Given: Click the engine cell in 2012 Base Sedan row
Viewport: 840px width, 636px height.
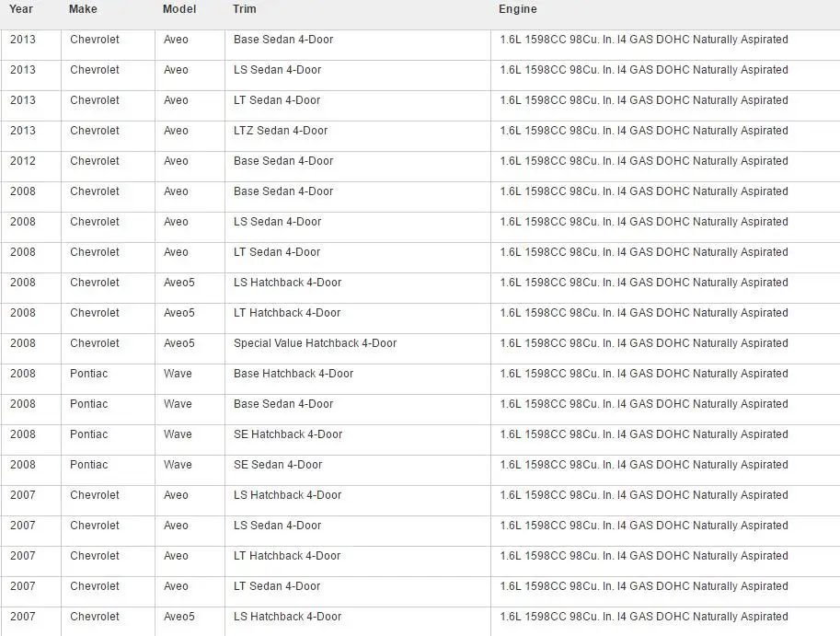Looking at the screenshot, I should point(644,161).
